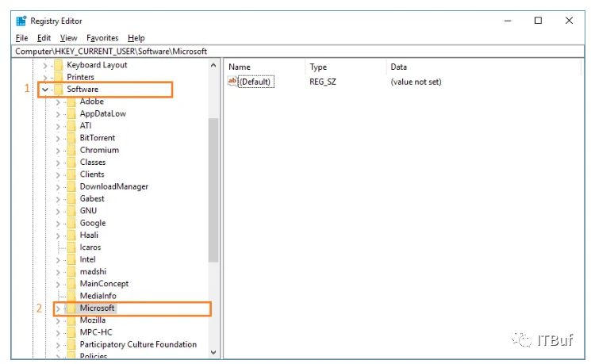Expand the Adobe key
The height and width of the screenshot is (364, 591).
click(58, 102)
